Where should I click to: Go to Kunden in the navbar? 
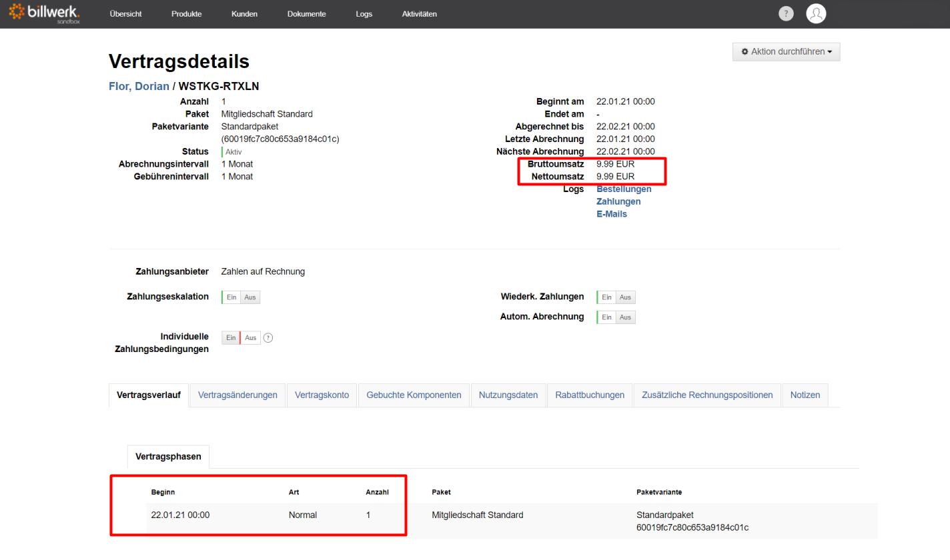coord(244,14)
